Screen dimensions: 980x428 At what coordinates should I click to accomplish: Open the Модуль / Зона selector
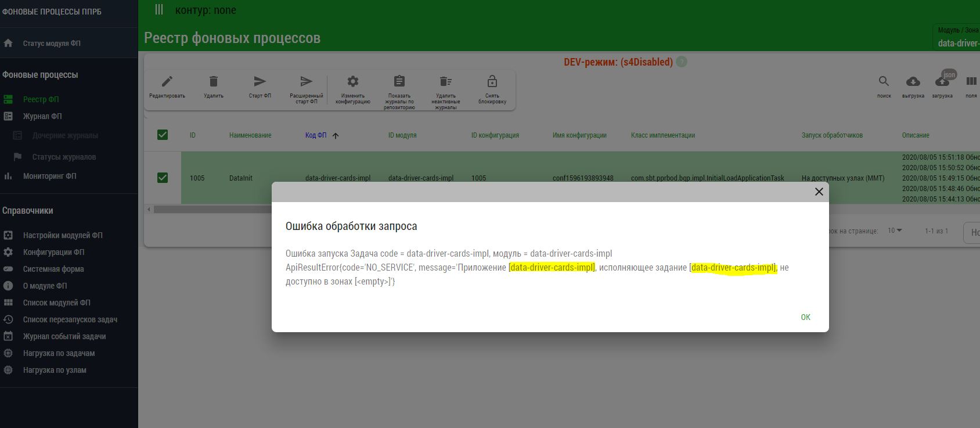tap(958, 37)
